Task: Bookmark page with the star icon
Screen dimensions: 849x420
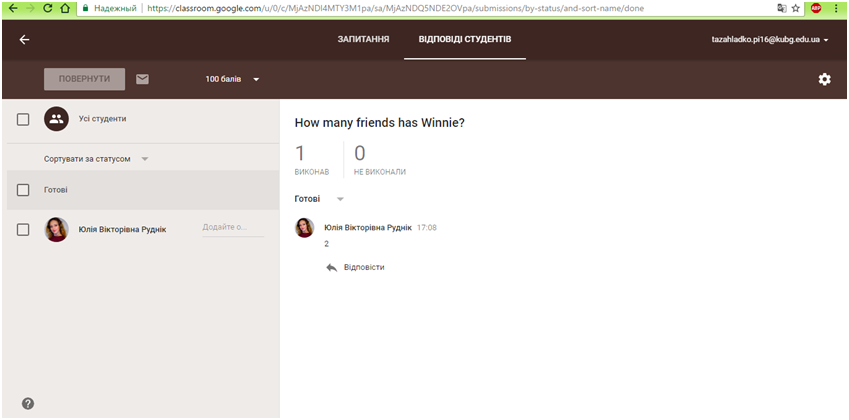Action: 795,8
